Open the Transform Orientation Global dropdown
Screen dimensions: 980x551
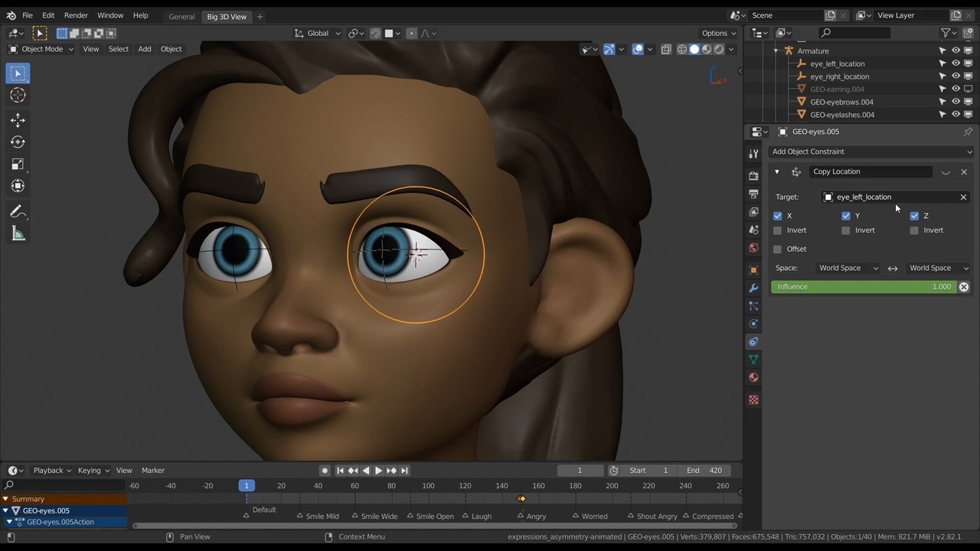tap(318, 33)
